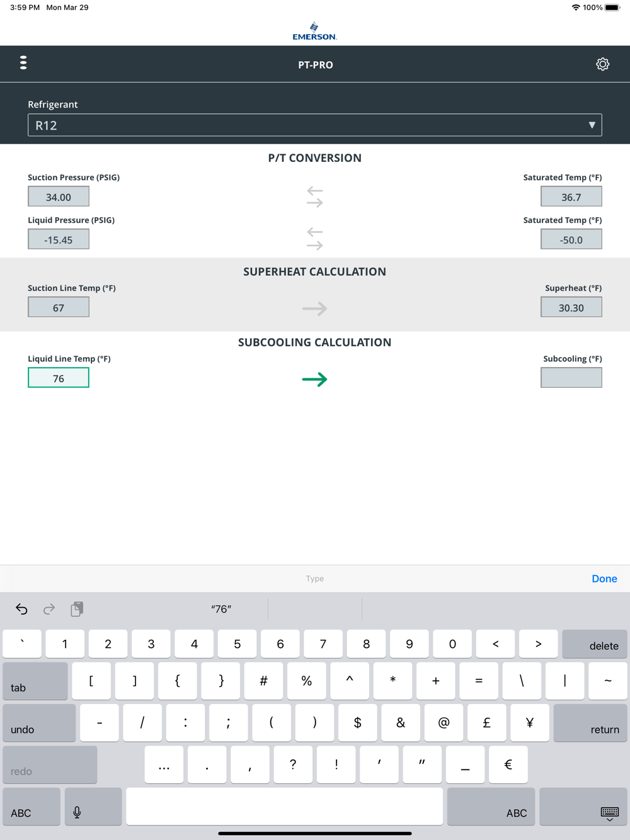Tap the hide keyboard icon key
The image size is (630, 840).
tap(583, 807)
